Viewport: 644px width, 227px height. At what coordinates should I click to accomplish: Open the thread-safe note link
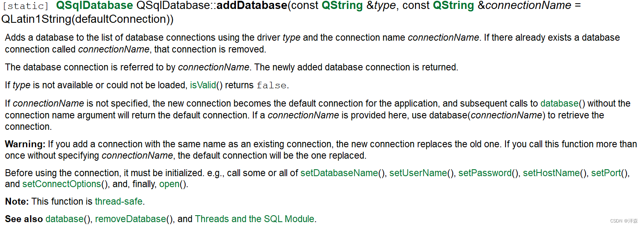point(119,202)
